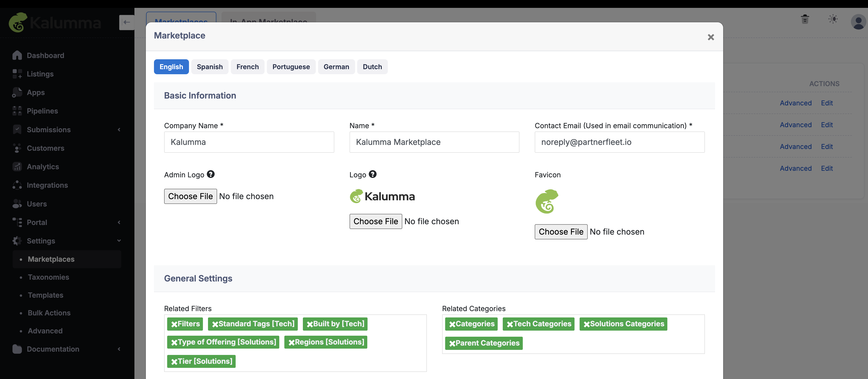Remove the Tech Categories tag
868x379 pixels.
[510, 324]
